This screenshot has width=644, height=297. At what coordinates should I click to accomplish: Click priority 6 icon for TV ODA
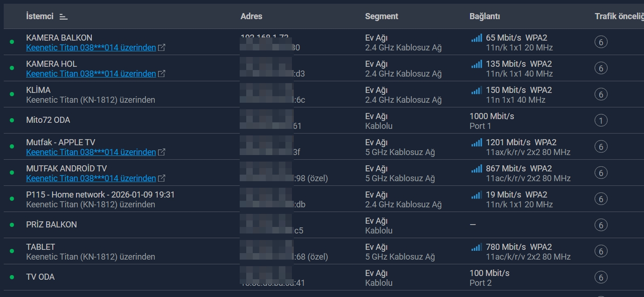pos(601,278)
